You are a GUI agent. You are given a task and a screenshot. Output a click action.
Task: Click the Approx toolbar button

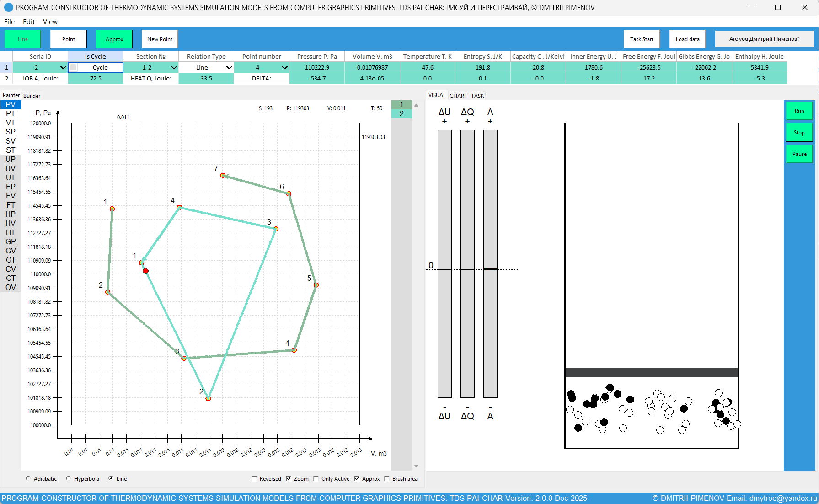114,39
